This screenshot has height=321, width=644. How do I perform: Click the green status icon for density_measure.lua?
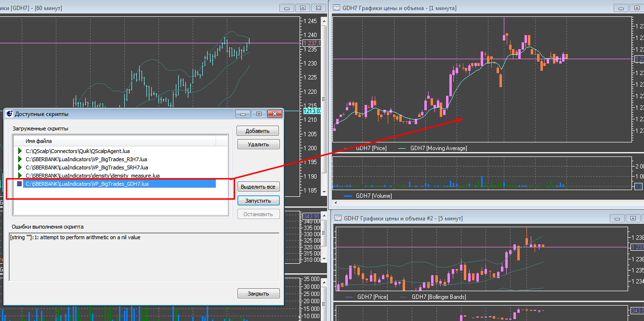tap(20, 175)
